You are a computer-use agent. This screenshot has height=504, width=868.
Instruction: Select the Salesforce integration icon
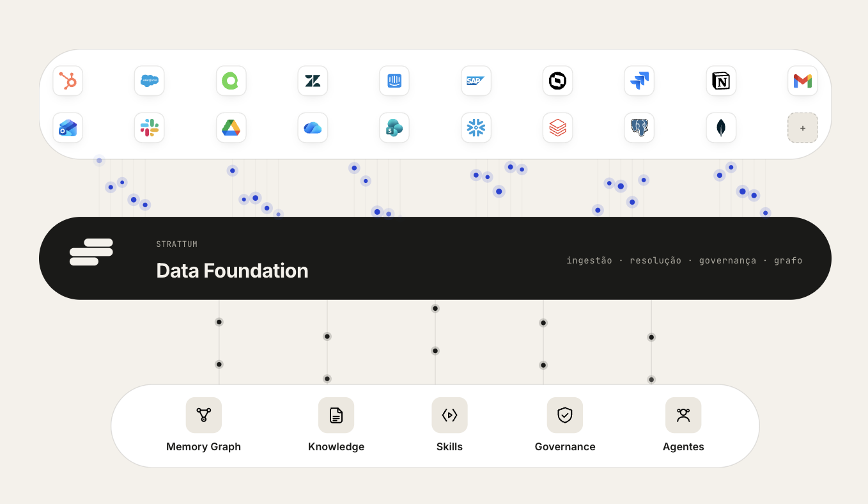[150, 81]
